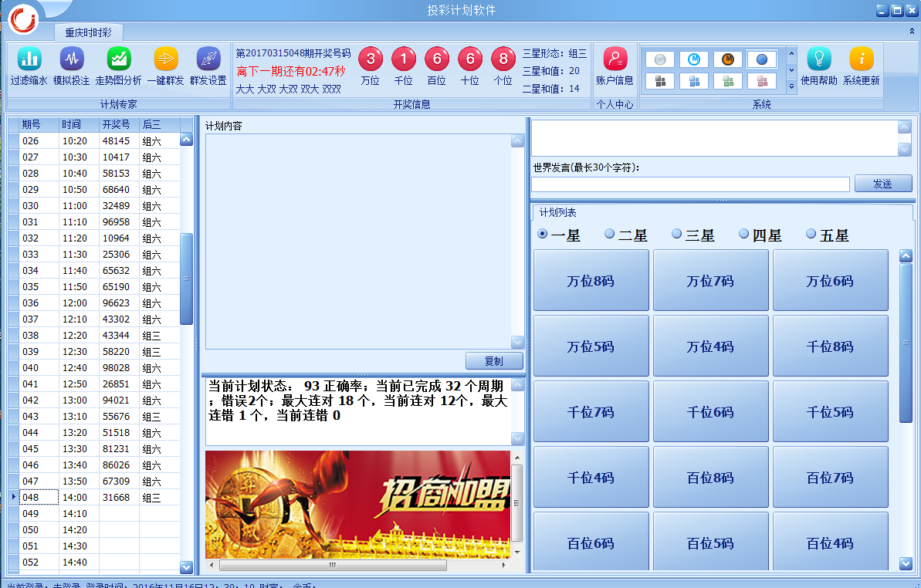
Task: Launch 模拟投注 simulated betting
Action: [71, 67]
